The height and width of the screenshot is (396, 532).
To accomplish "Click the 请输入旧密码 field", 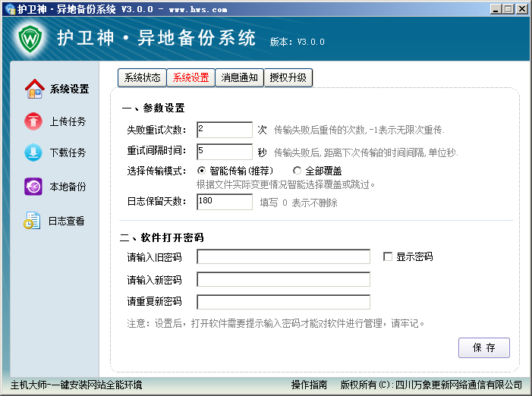I will (283, 257).
